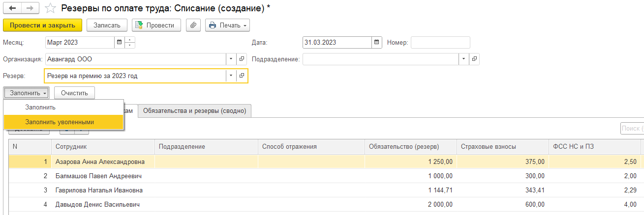This screenshot has height=215, width=644.
Task: Click the forward navigation arrow
Action: click(30, 8)
